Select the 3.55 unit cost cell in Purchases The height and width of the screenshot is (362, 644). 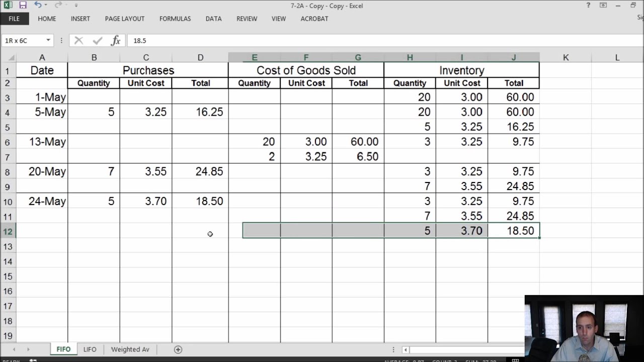click(x=146, y=171)
